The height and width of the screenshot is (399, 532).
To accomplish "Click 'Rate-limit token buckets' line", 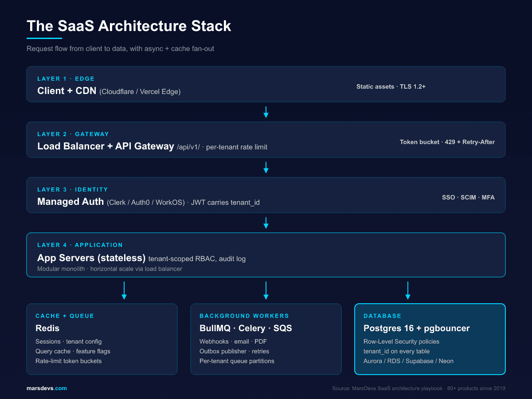I will click(x=69, y=361).
